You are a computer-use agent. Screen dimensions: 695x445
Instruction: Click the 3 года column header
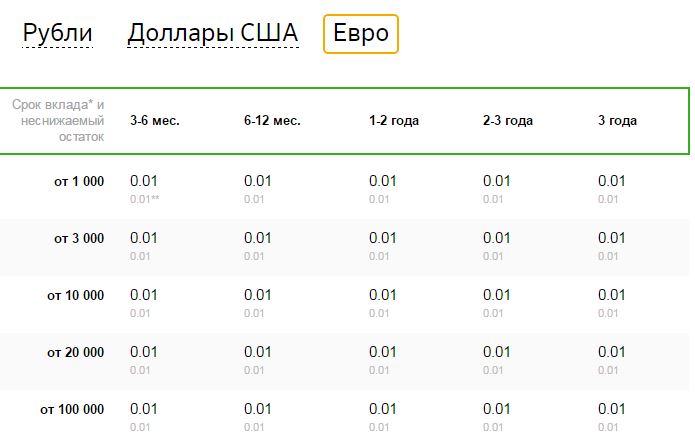[617, 121]
